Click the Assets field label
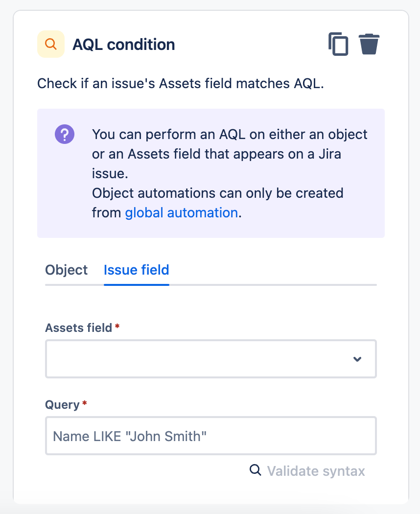The image size is (420, 514). (x=78, y=327)
